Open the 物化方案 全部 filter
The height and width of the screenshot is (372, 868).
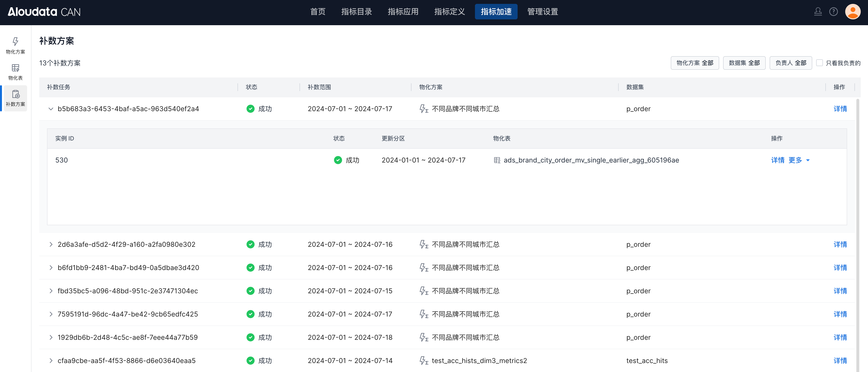click(x=694, y=63)
